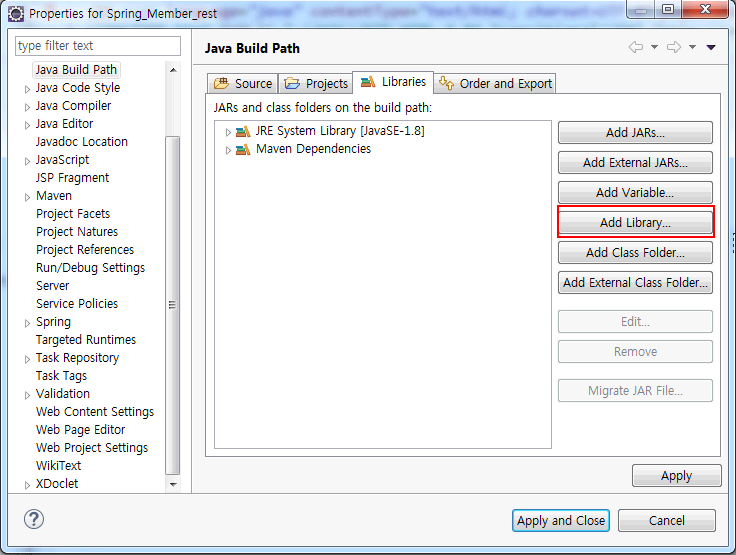Expand Java Editor category
Screen dimensions: 736x555
tap(27, 125)
